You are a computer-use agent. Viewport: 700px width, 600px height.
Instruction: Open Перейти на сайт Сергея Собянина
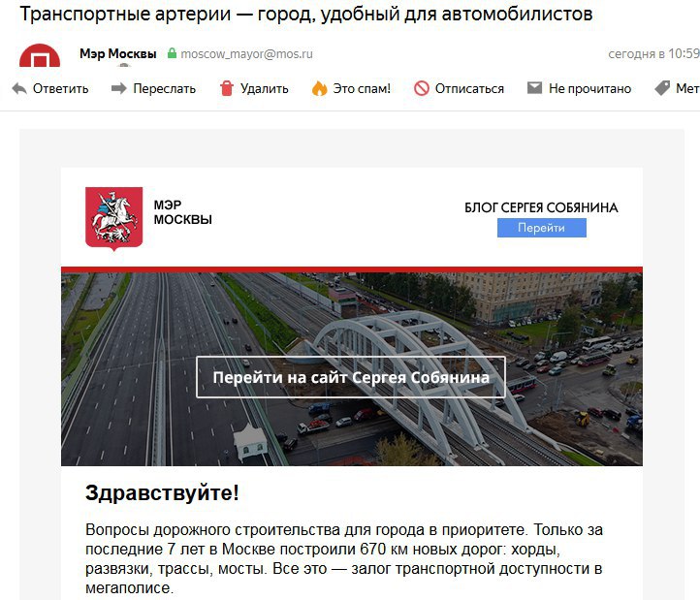[x=351, y=377]
